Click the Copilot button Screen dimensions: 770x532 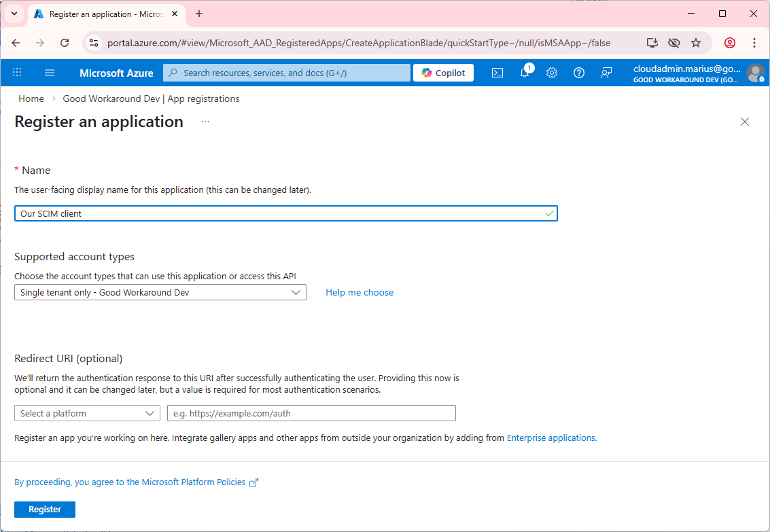[x=443, y=73]
